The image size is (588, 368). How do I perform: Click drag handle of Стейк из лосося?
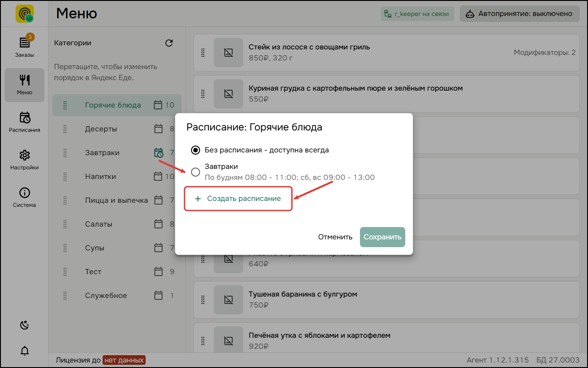203,52
